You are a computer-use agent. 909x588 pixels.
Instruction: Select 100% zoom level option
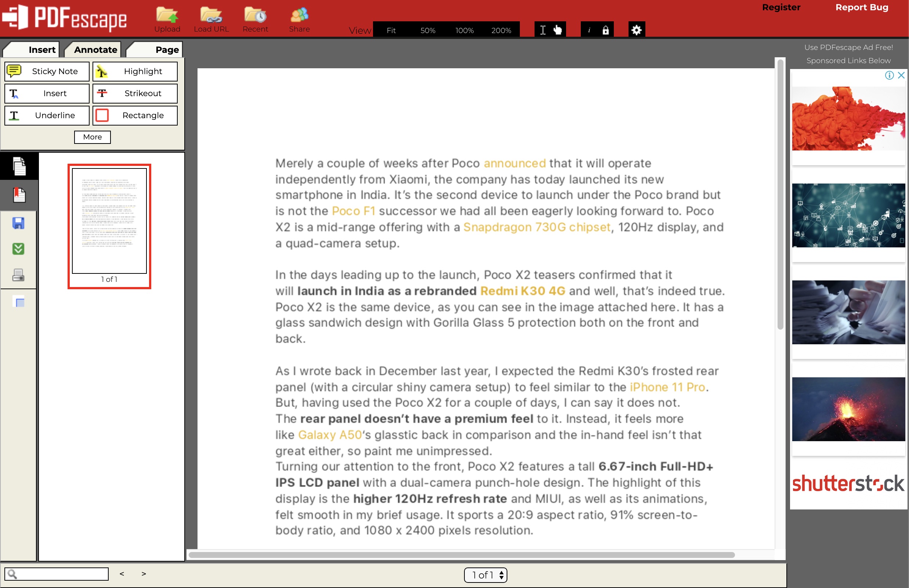pos(464,30)
